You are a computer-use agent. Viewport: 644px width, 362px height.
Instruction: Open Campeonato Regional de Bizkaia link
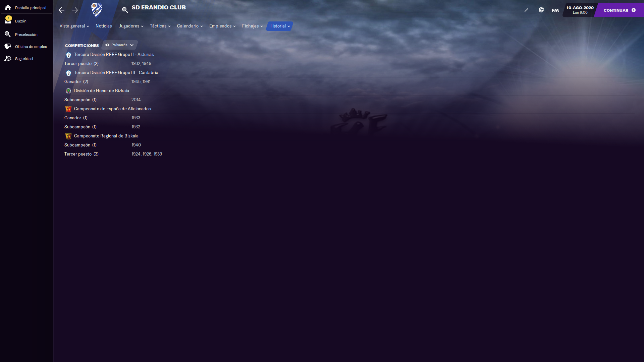(106, 136)
